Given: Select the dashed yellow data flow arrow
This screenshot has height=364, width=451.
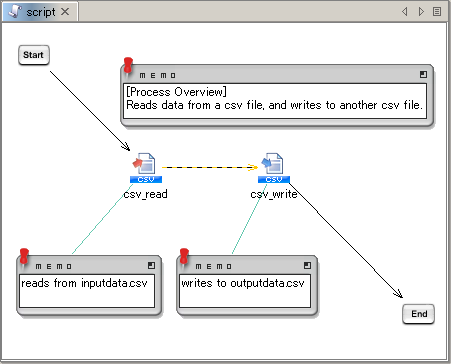Looking at the screenshot, I should (210, 167).
